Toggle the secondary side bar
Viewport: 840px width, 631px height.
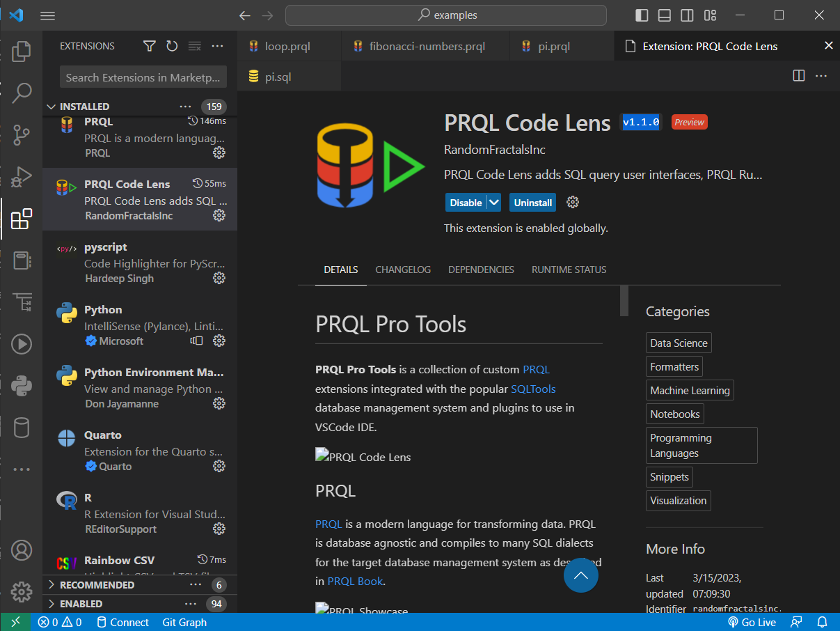(x=687, y=15)
